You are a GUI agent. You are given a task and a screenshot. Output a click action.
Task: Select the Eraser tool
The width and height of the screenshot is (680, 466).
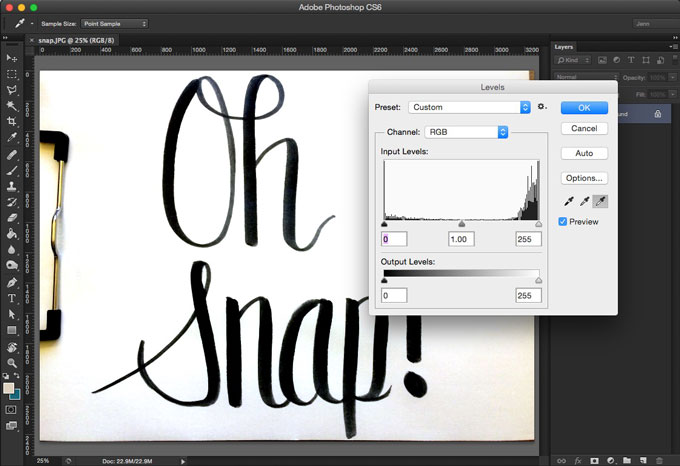click(x=12, y=218)
